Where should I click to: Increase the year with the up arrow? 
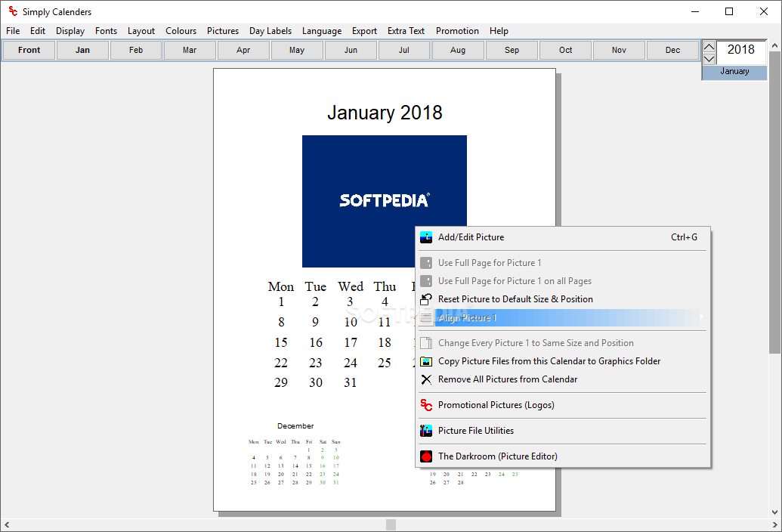point(709,48)
